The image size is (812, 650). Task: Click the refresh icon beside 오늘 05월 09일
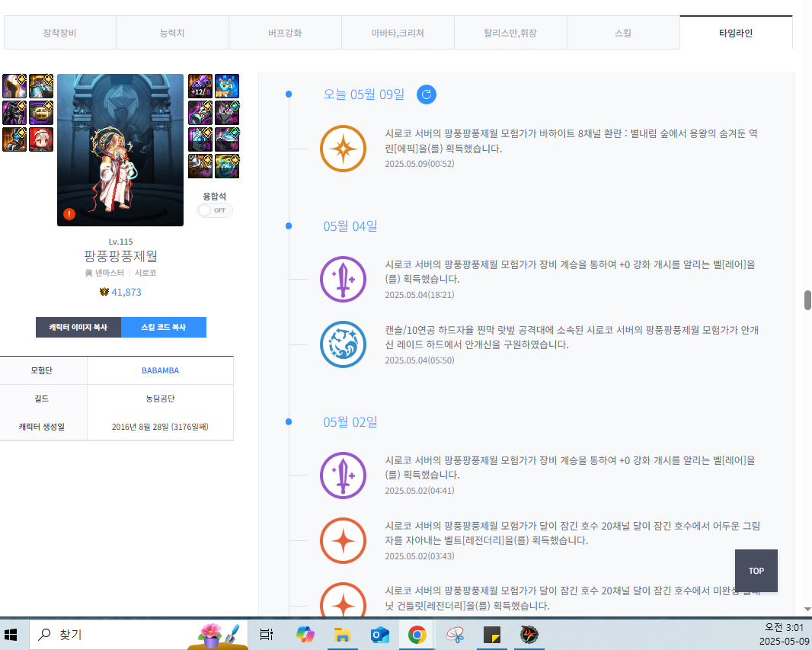click(427, 94)
